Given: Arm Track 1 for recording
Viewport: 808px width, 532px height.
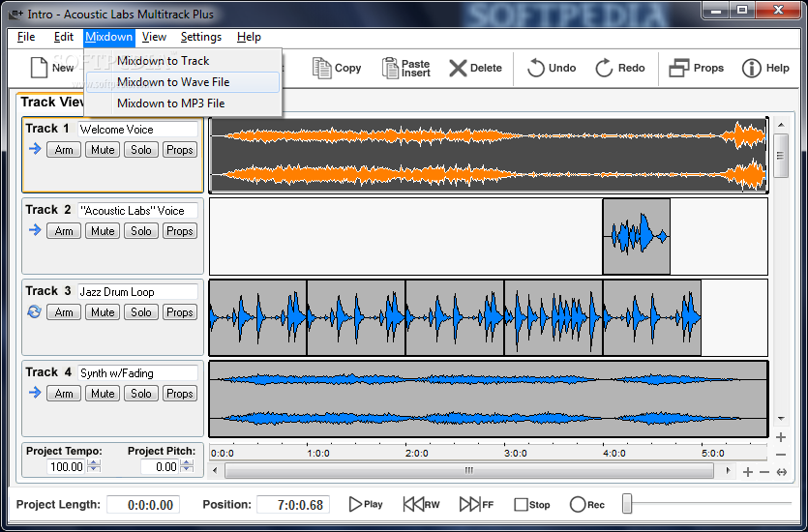Looking at the screenshot, I should 64,150.
